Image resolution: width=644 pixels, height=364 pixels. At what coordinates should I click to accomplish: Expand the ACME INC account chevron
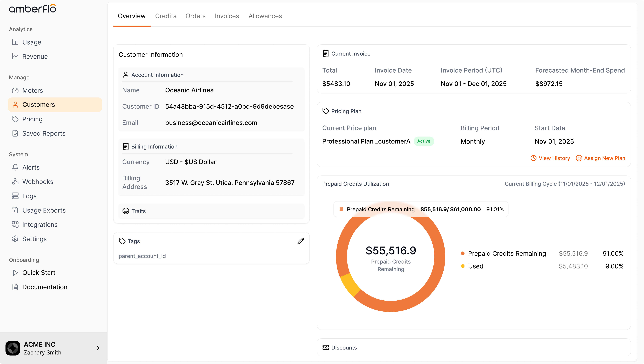pyautogui.click(x=98, y=348)
